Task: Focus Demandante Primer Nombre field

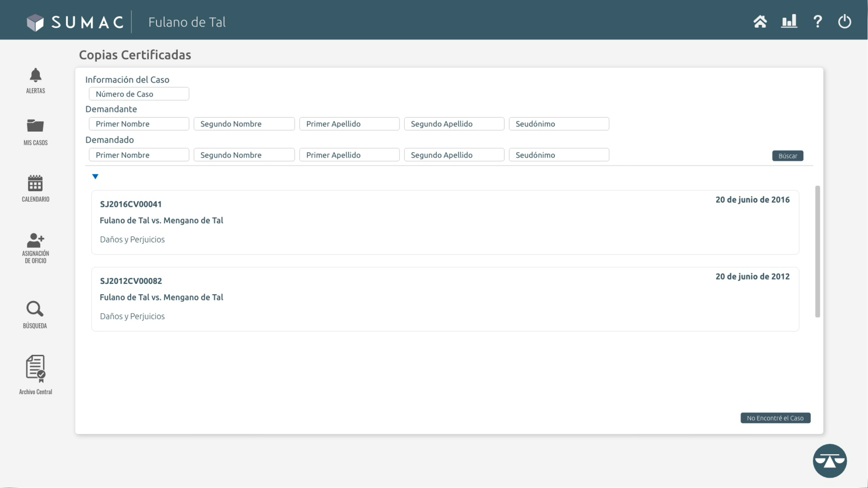Action: (x=139, y=124)
